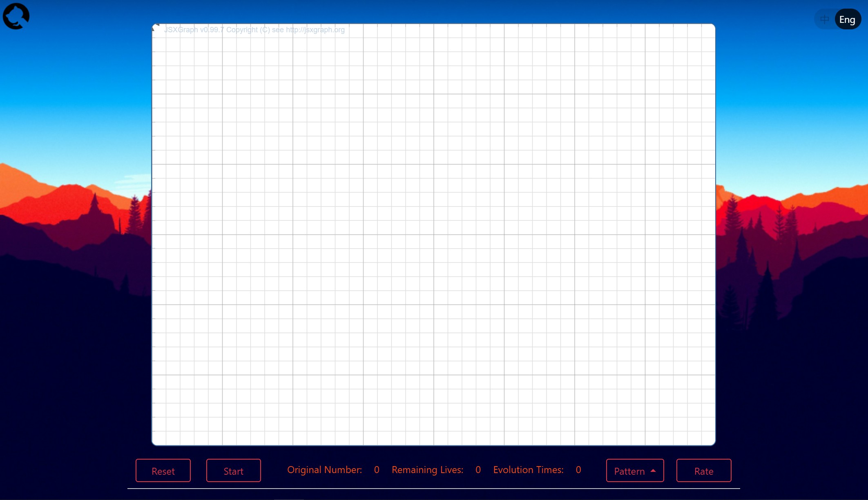Switch language to Chinese (中)
The image size is (868, 500).
coord(825,19)
